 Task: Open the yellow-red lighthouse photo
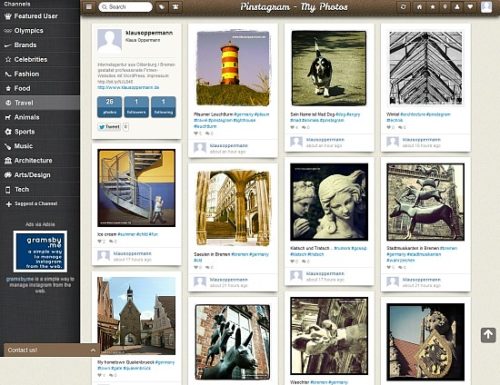[x=233, y=68]
